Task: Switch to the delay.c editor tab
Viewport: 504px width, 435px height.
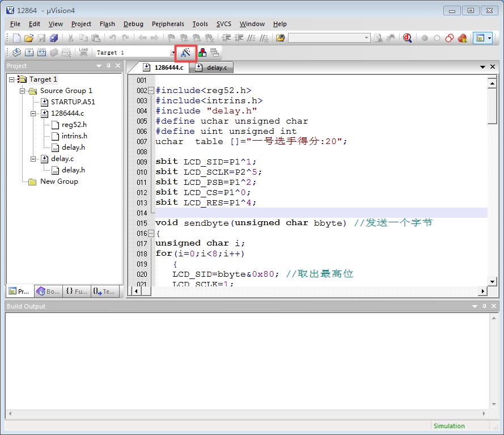Action: pyautogui.click(x=211, y=67)
